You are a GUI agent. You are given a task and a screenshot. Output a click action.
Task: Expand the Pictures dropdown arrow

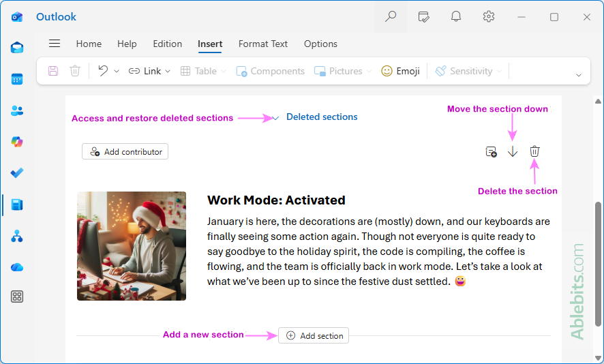point(369,72)
